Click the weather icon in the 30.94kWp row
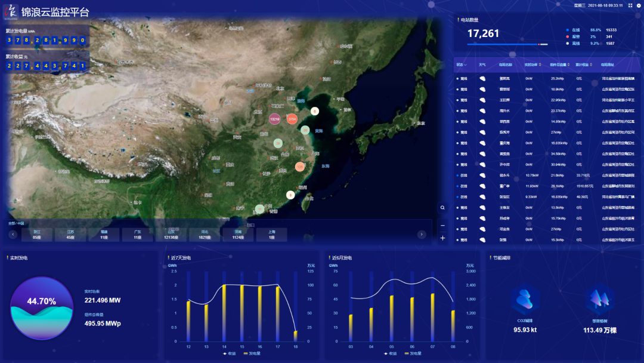The height and width of the screenshot is (363, 644). 482,164
